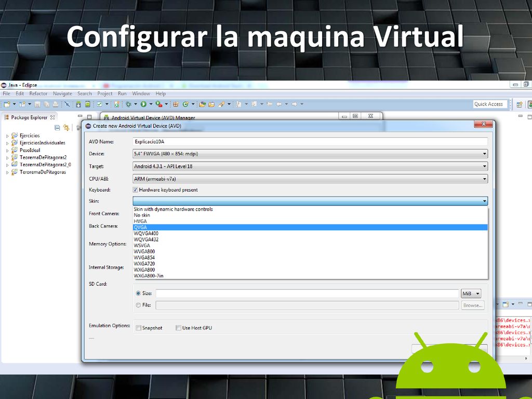
Task: Open the MiB unit dropdown
Action: click(x=471, y=294)
